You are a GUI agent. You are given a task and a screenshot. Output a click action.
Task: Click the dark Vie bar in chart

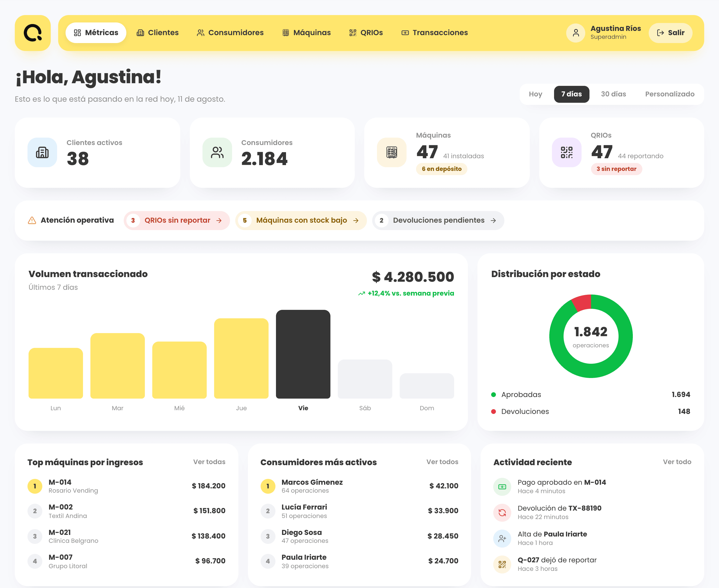[x=303, y=354]
